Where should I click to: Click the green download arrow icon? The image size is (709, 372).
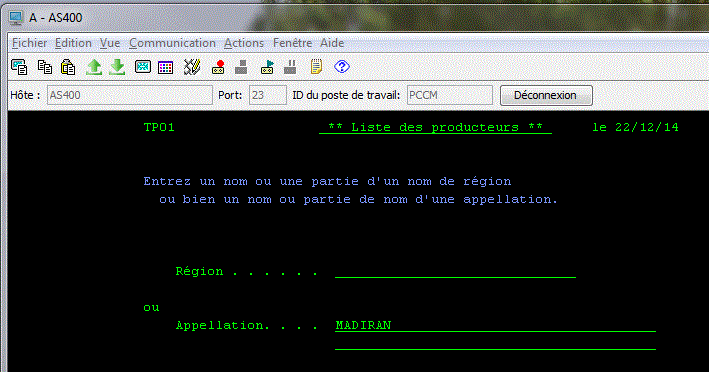pyautogui.click(x=118, y=67)
